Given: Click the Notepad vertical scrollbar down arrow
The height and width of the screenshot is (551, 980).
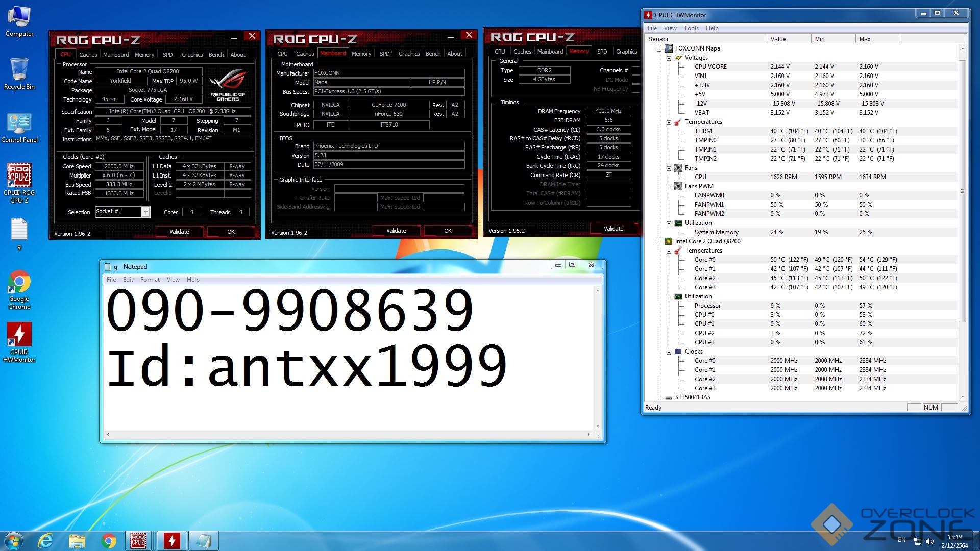Looking at the screenshot, I should point(598,426).
